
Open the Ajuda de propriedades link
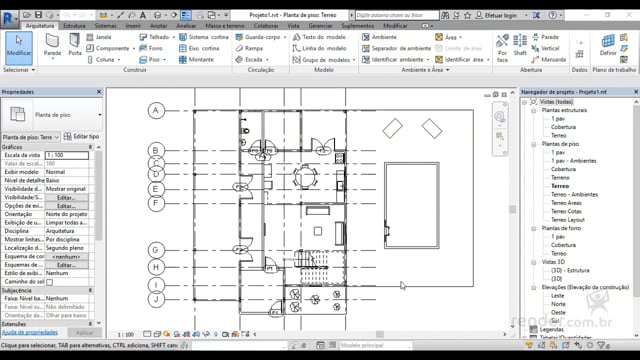point(30,332)
